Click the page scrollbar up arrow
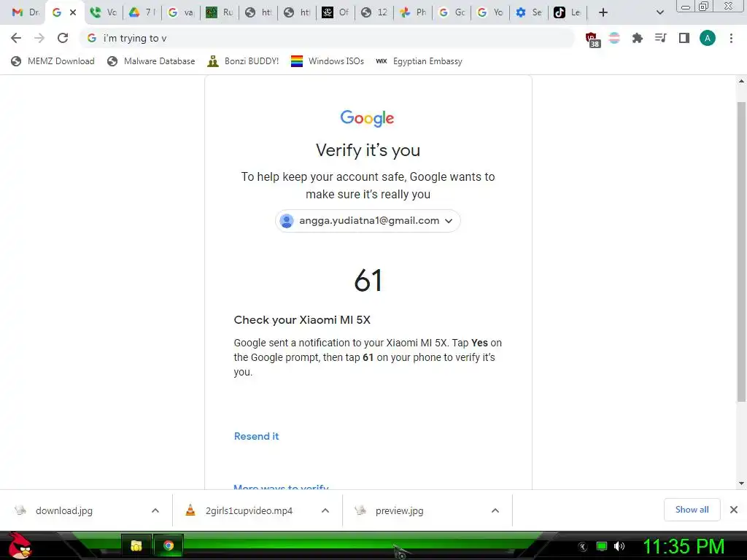The image size is (747, 560). tap(741, 81)
